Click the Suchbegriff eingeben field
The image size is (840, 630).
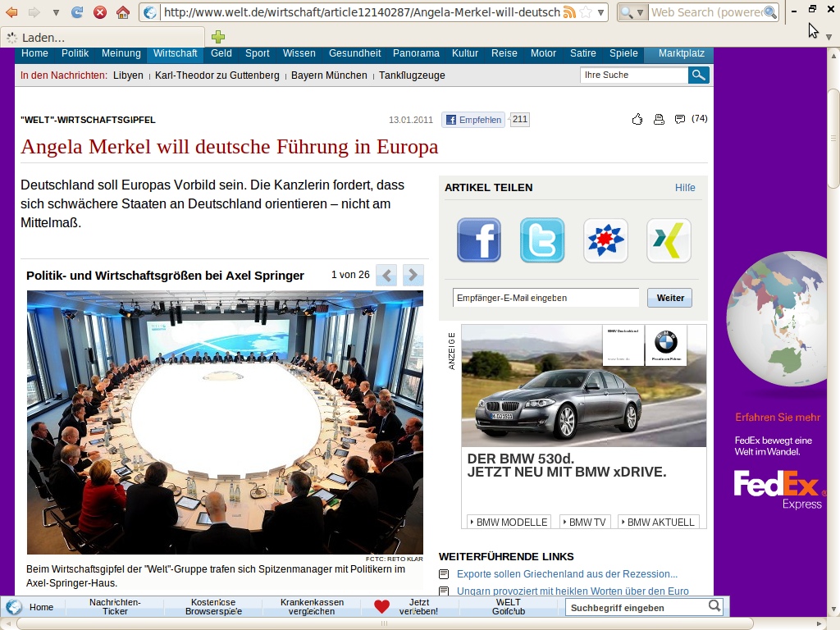tap(637, 608)
